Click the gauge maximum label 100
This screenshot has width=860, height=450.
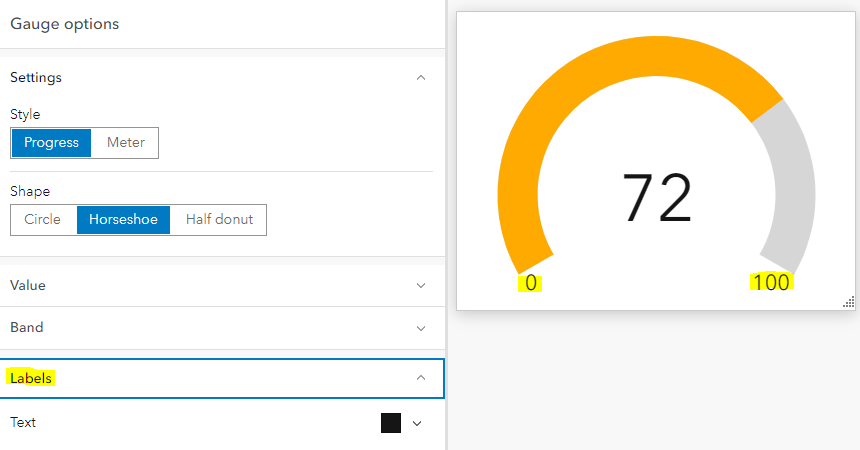click(x=771, y=283)
